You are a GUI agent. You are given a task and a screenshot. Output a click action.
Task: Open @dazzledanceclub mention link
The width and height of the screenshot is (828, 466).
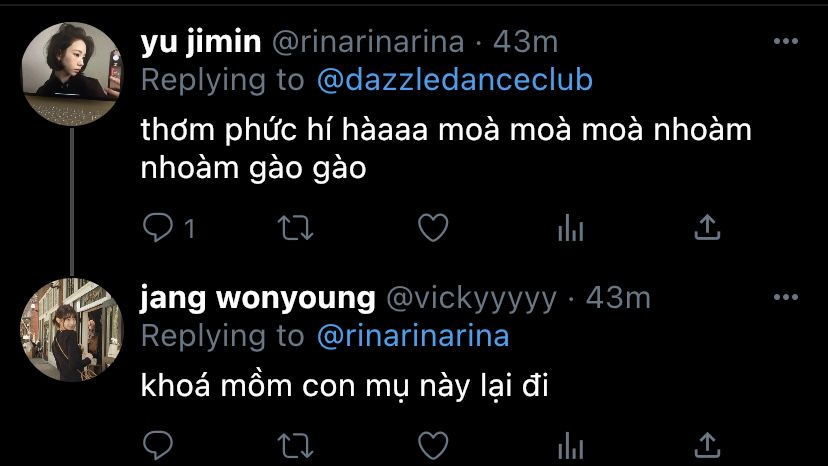coord(455,80)
